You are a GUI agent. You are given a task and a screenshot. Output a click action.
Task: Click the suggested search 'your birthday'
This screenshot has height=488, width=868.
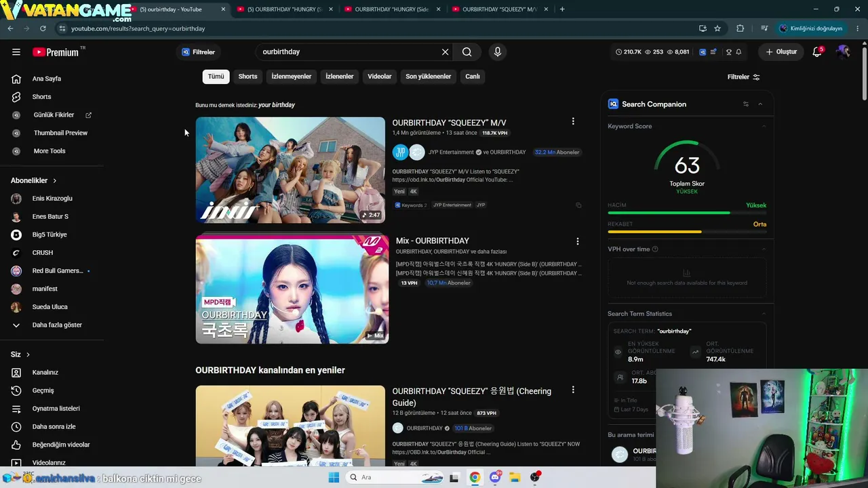277,105
